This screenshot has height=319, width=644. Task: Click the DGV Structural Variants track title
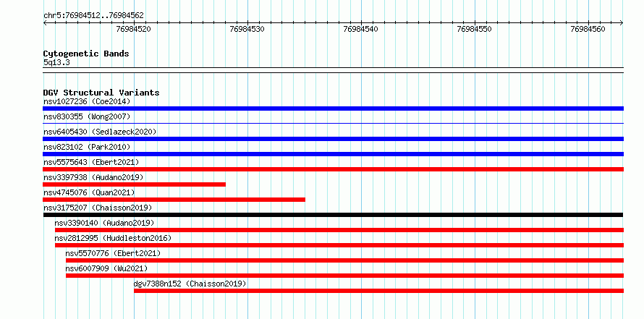click(x=101, y=93)
